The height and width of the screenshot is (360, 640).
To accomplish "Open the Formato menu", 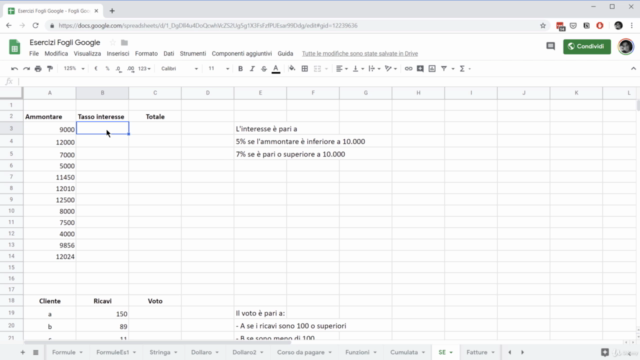I will (x=146, y=53).
